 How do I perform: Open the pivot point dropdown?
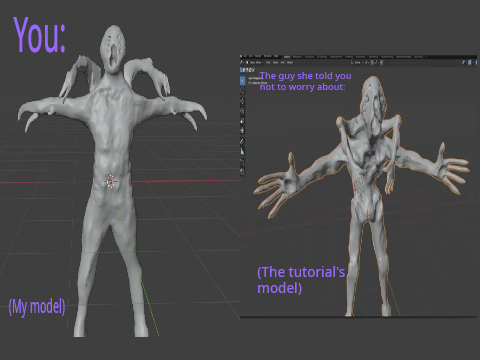coord(367,63)
